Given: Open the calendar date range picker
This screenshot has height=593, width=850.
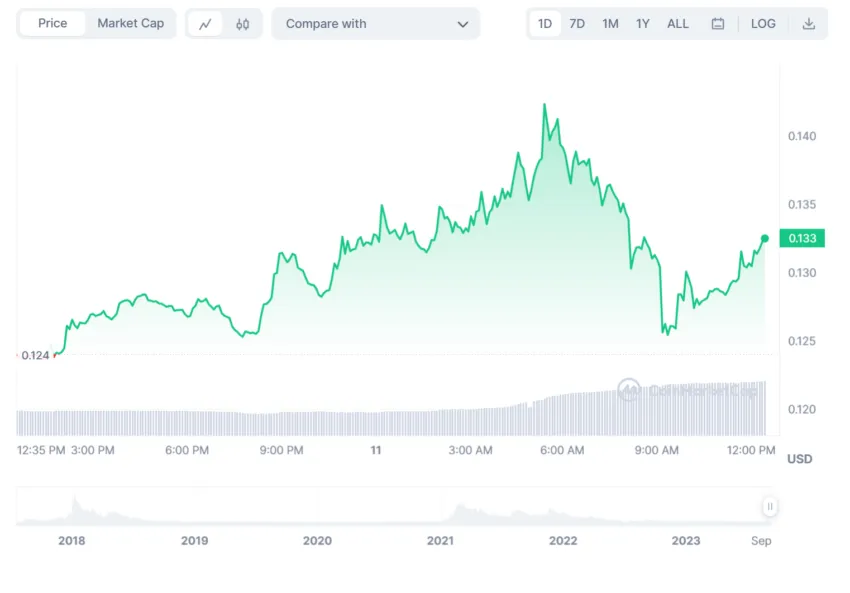Looking at the screenshot, I should click(717, 24).
